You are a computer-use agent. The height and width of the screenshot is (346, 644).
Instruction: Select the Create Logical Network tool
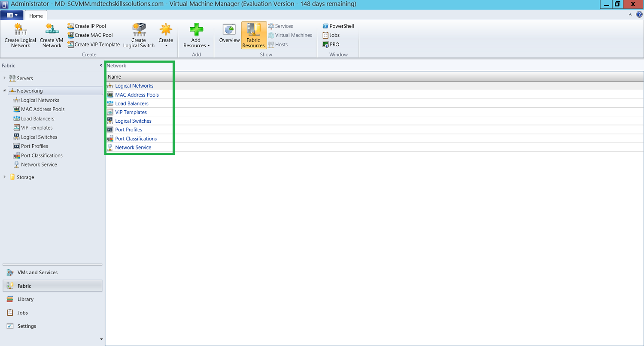20,34
